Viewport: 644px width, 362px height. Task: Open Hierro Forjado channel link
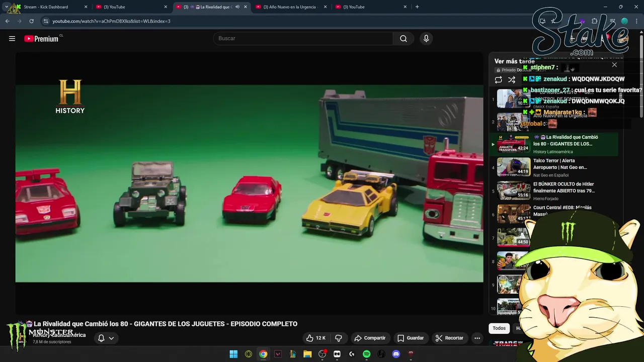[547, 199]
